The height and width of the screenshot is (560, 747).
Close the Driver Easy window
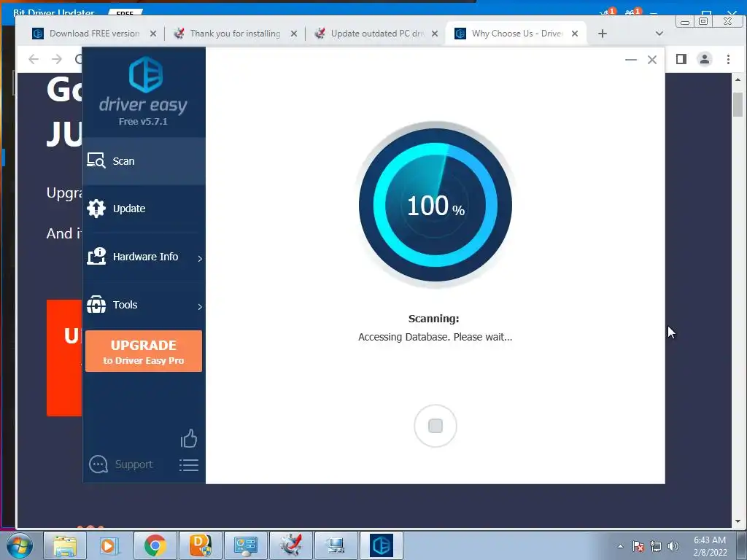click(x=652, y=60)
